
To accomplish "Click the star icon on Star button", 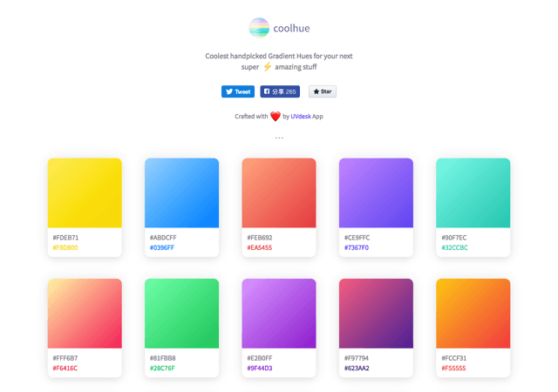I will click(316, 91).
